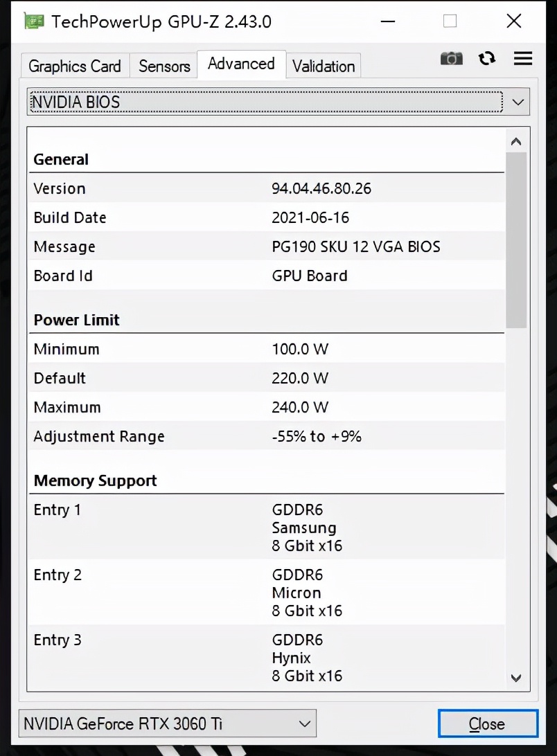Click the Adjustment Range row
The image size is (557, 756).
[267, 436]
